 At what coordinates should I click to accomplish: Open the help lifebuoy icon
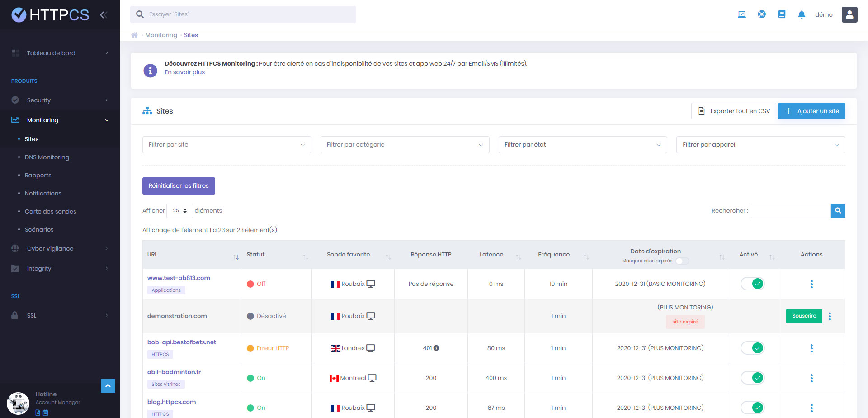[762, 14]
